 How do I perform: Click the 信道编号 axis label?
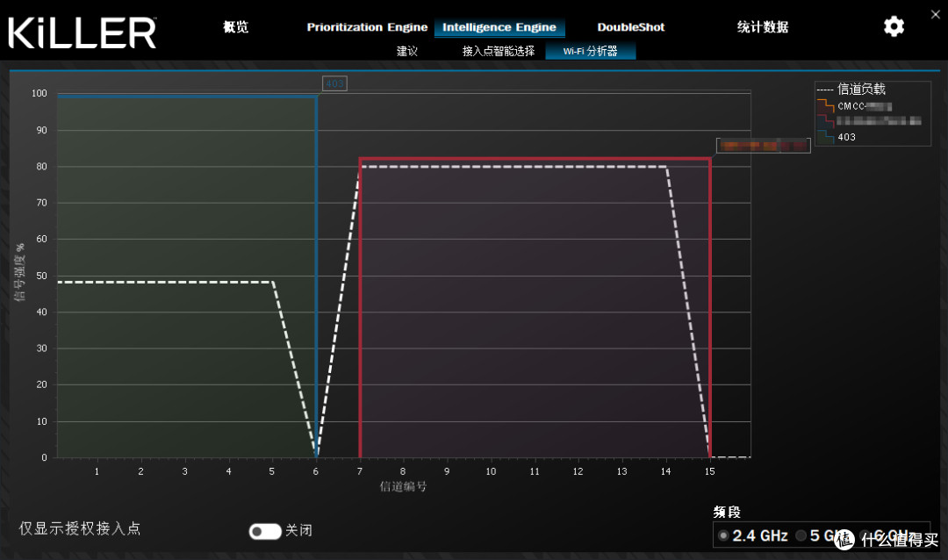[403, 486]
